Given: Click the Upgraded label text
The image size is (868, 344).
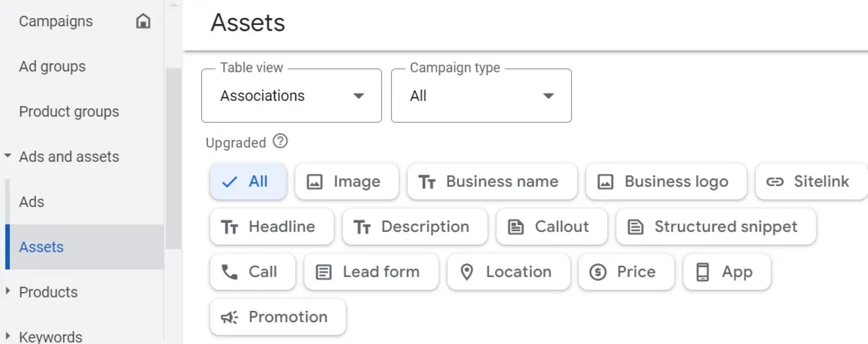Looking at the screenshot, I should (236, 143).
